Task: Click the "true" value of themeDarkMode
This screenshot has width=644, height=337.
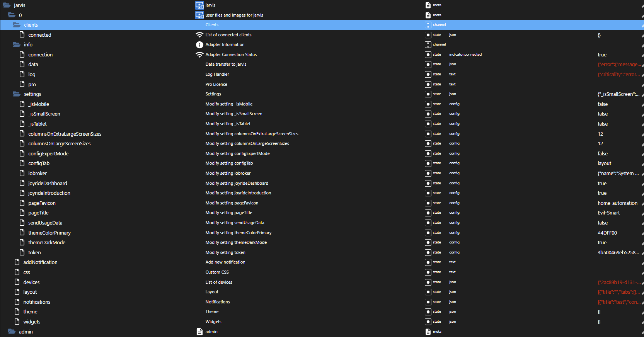Action: pyautogui.click(x=602, y=243)
